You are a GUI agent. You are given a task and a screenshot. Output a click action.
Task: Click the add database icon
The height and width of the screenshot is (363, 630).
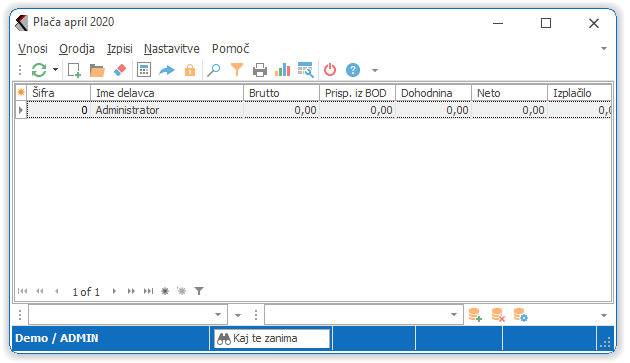pos(475,315)
